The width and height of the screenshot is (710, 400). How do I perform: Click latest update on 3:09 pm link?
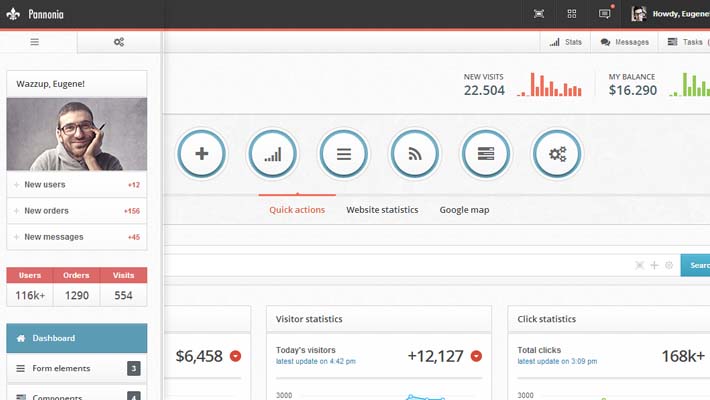point(557,361)
